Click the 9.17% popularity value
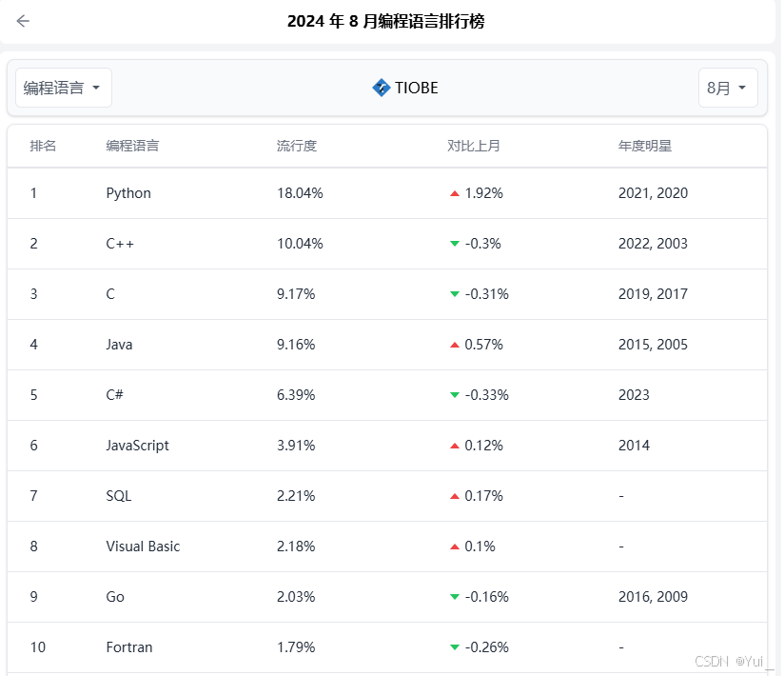 point(296,294)
